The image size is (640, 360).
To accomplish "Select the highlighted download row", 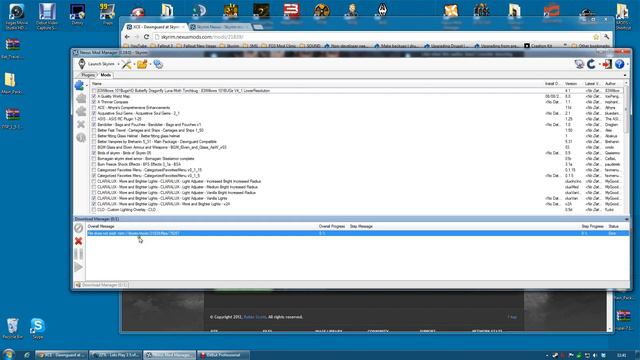I will [358, 233].
